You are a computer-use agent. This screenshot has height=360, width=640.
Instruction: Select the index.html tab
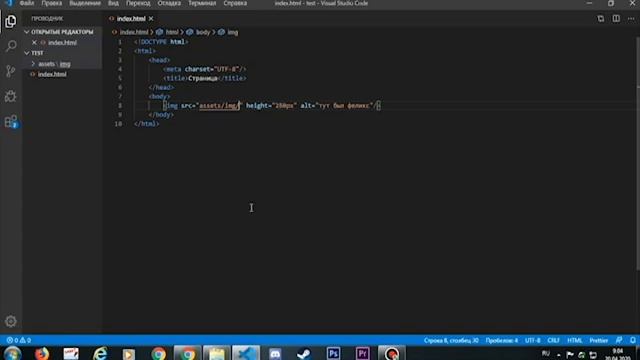(x=131, y=19)
